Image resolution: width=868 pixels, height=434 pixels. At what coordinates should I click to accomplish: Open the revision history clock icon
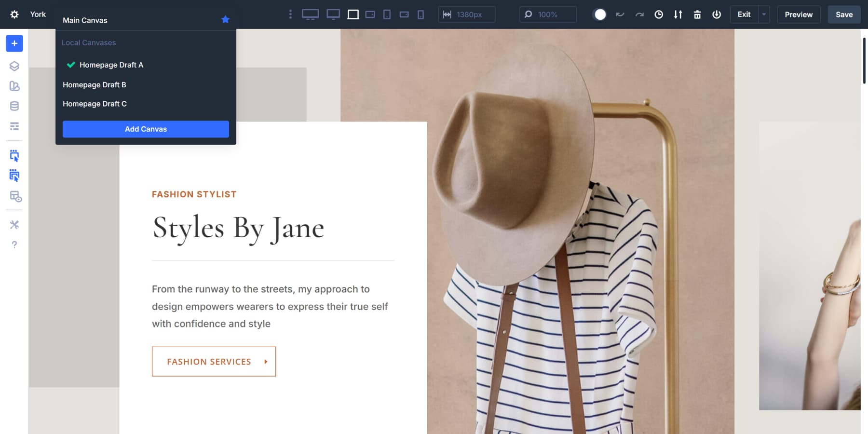click(659, 14)
